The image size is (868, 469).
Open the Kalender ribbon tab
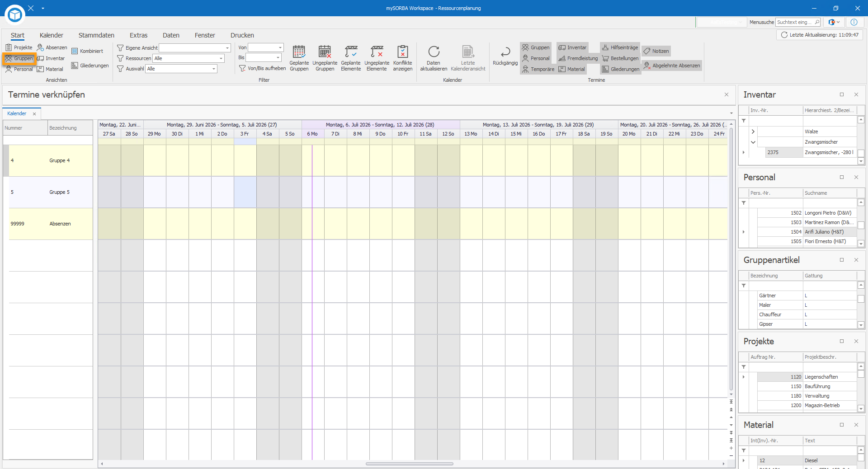(52, 35)
